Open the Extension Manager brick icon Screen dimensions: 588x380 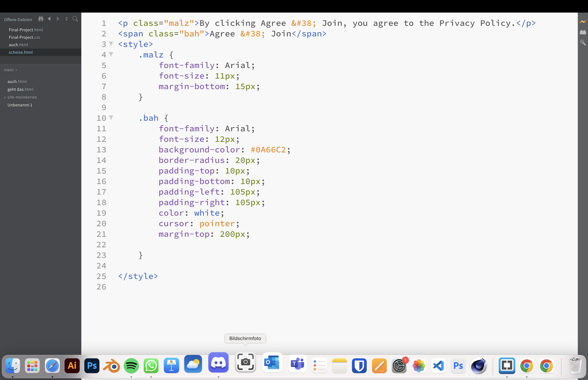583,32
